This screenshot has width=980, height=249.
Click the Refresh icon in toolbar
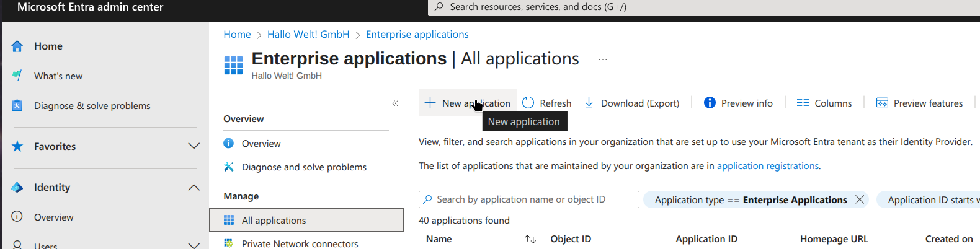[x=528, y=103]
